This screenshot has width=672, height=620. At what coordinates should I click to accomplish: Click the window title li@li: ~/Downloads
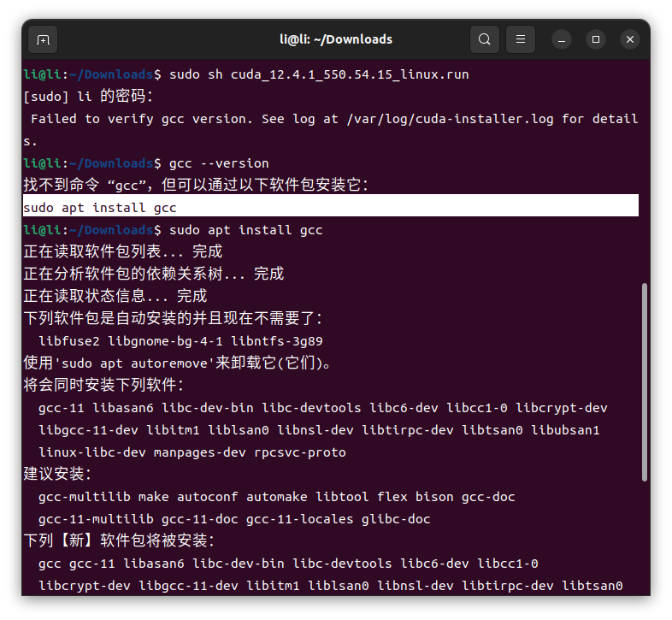[x=335, y=39]
